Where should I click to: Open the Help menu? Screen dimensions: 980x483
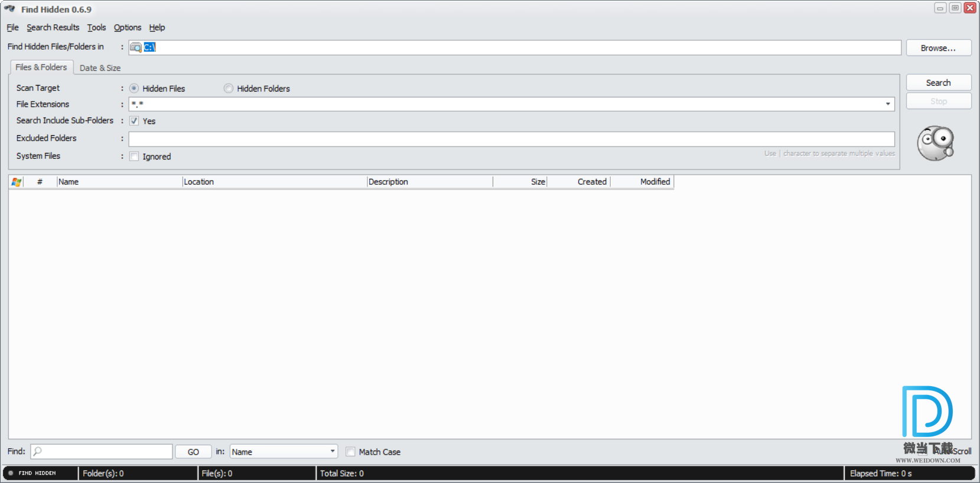point(157,27)
